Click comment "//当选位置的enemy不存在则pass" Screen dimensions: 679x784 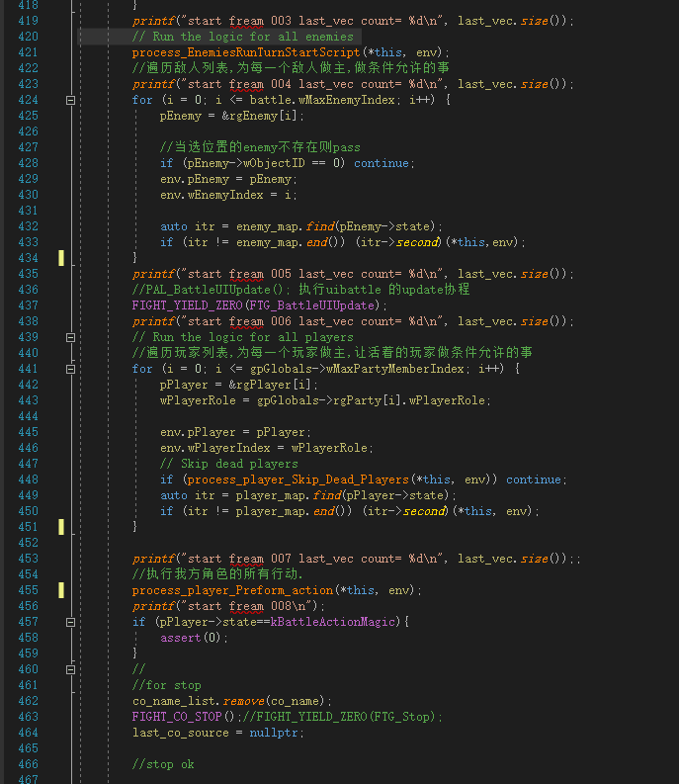click(x=260, y=147)
